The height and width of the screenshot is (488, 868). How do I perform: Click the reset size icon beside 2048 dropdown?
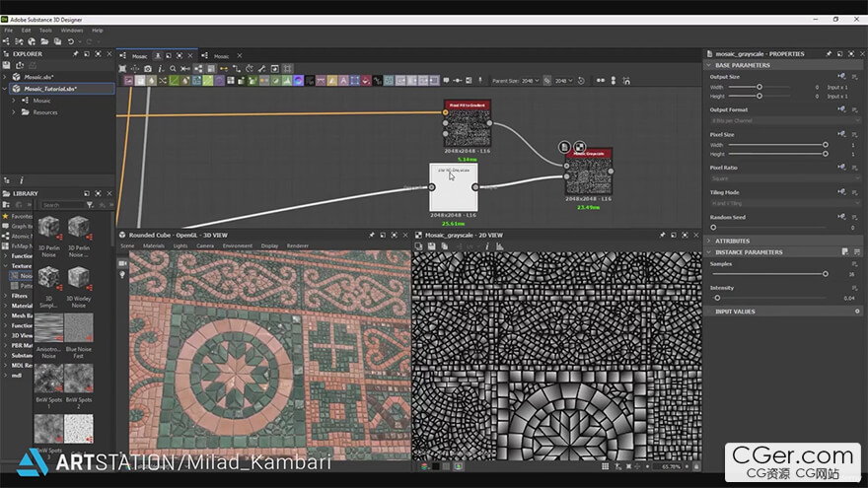pyautogui.click(x=581, y=81)
